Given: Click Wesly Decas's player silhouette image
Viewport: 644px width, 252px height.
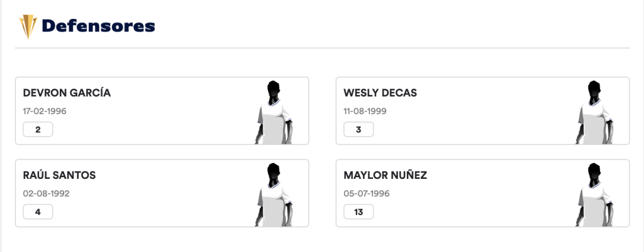Looking at the screenshot, I should (x=595, y=112).
